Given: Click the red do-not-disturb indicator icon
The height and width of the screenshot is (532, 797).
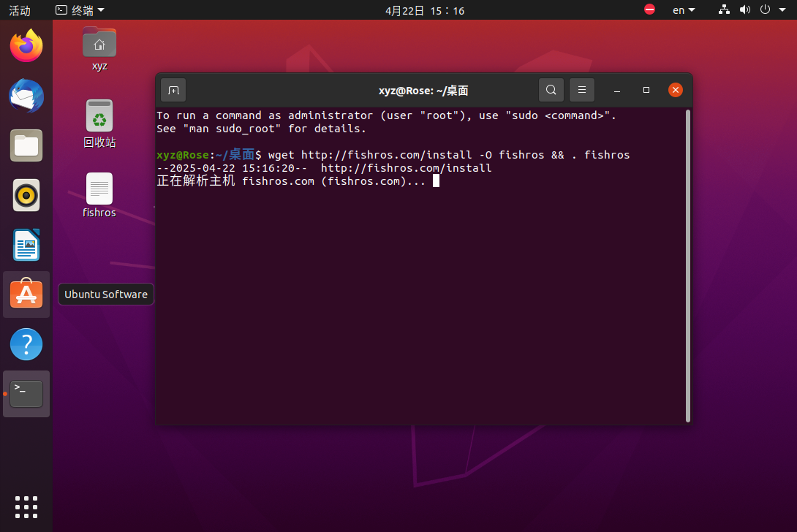Looking at the screenshot, I should coord(649,9).
